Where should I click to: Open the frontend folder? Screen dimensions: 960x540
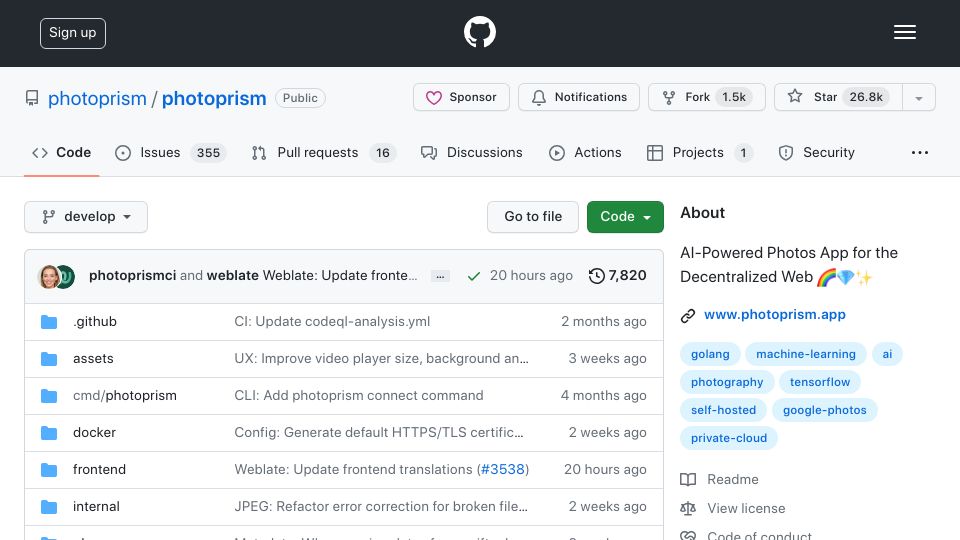pos(99,470)
